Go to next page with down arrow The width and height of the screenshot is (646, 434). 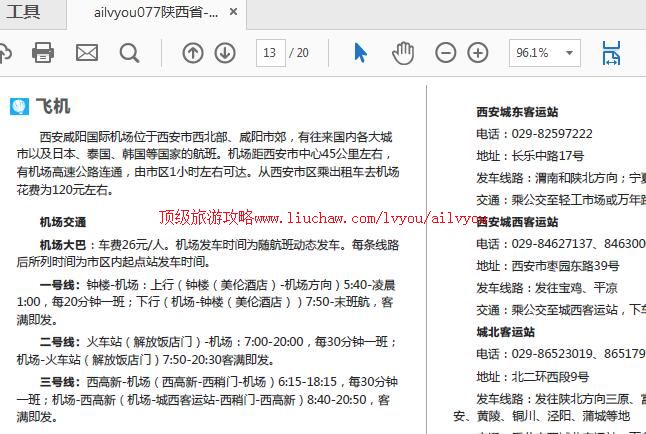pos(225,52)
